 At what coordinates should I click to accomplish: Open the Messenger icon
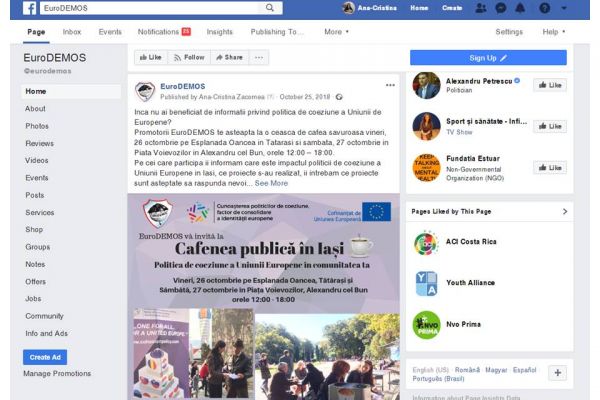click(501, 8)
